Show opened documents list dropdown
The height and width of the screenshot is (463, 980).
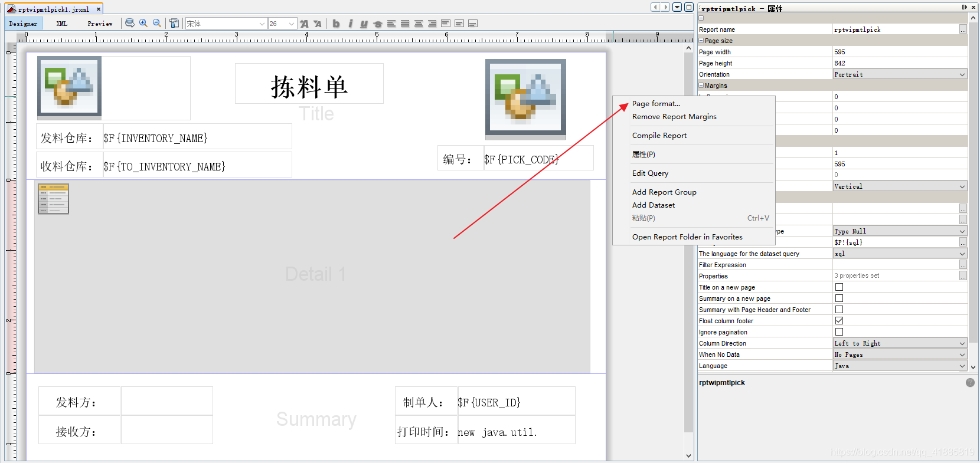click(677, 7)
